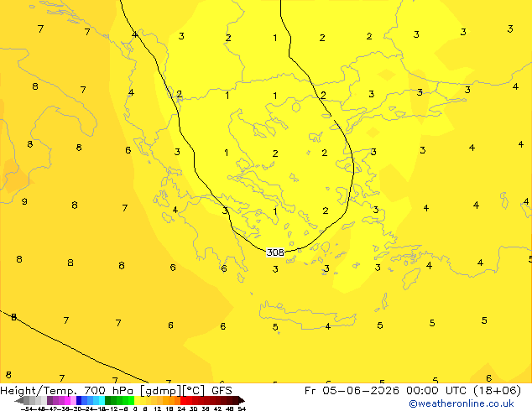
Task: Click the '[°C]' unit label
Action: [194, 391]
